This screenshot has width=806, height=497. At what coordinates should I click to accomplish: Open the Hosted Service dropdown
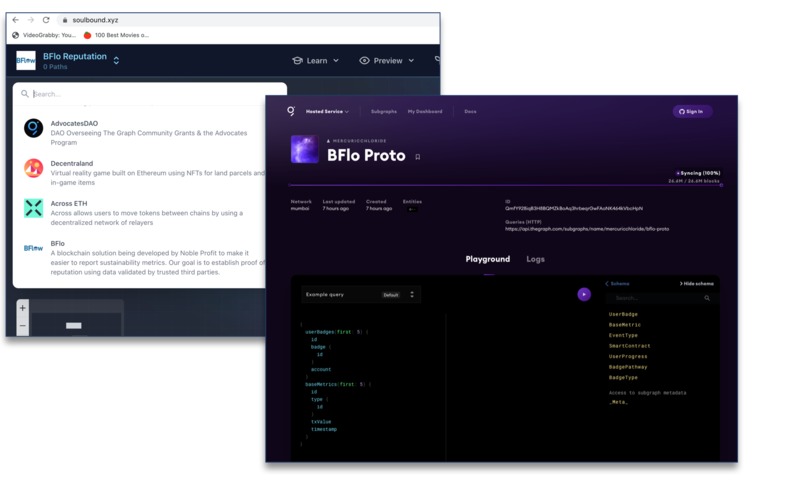[x=327, y=112]
